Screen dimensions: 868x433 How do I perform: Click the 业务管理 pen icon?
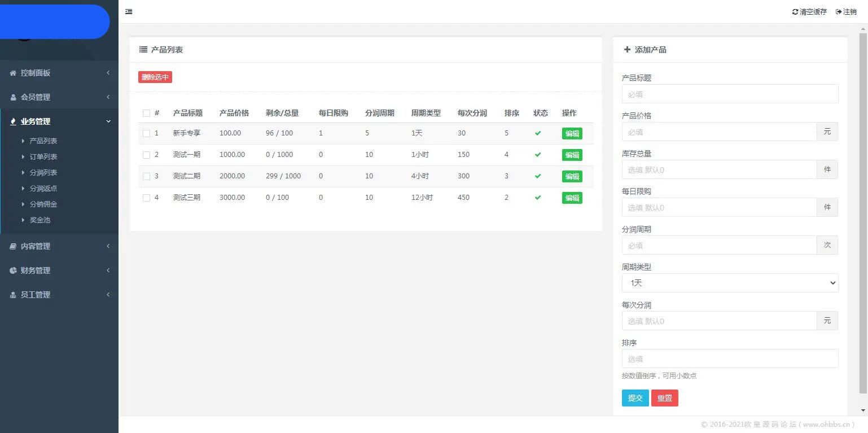click(14, 121)
